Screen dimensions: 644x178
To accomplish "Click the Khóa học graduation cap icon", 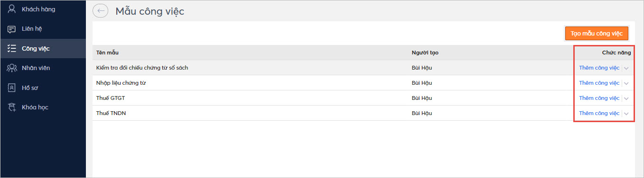I will pyautogui.click(x=12, y=107).
